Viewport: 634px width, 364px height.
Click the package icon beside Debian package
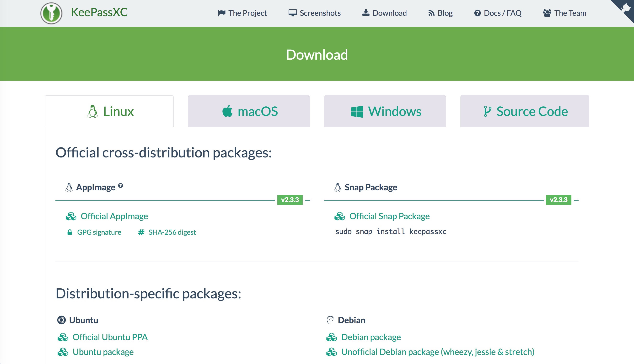coord(332,337)
